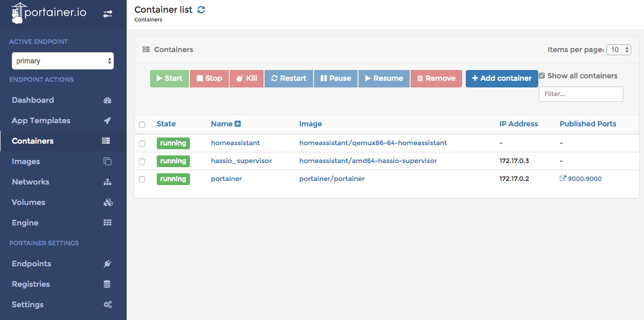Open App Templates in the sidebar
Viewport: 644px width, 320px height.
(41, 121)
